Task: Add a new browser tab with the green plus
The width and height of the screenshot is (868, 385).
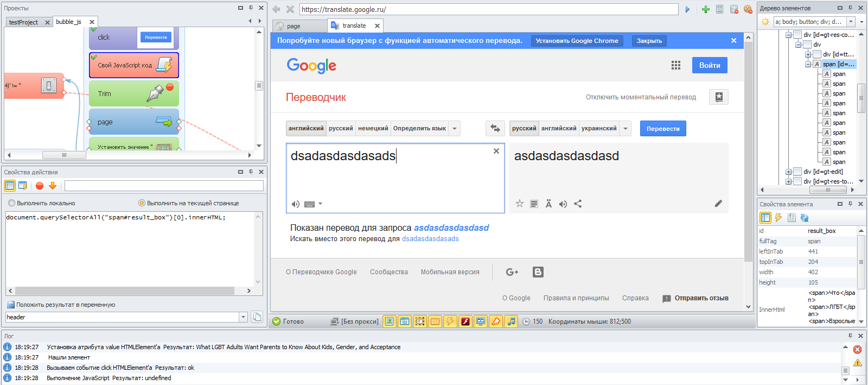Action: [706, 9]
